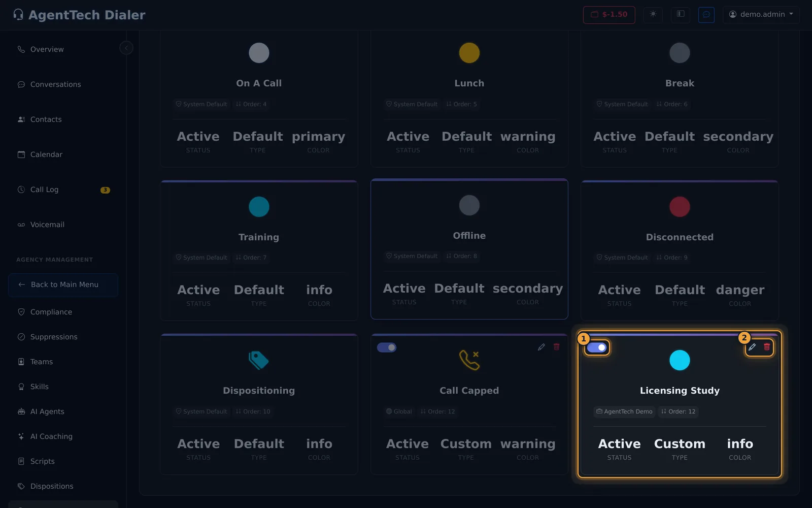Edit the Licensing Study status with pencil icon
This screenshot has width=812, height=508.
752,347
